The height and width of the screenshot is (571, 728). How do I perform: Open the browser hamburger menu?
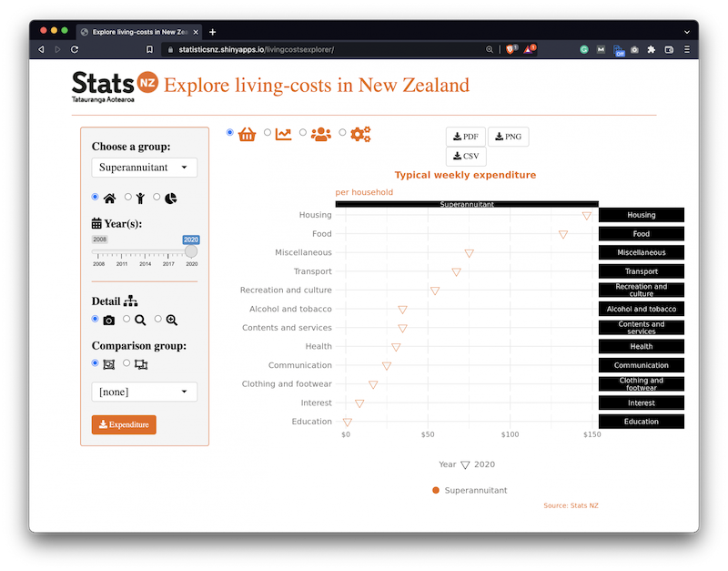click(x=687, y=49)
